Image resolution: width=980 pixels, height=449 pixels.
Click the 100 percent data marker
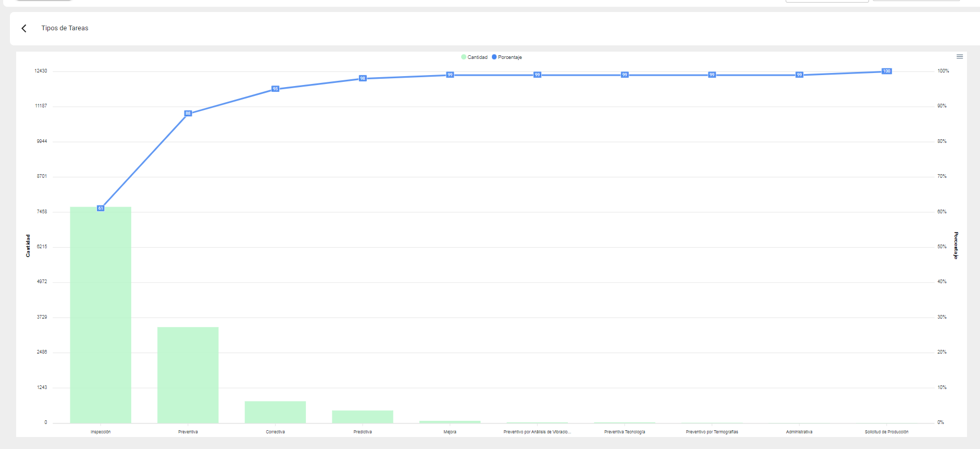(886, 71)
